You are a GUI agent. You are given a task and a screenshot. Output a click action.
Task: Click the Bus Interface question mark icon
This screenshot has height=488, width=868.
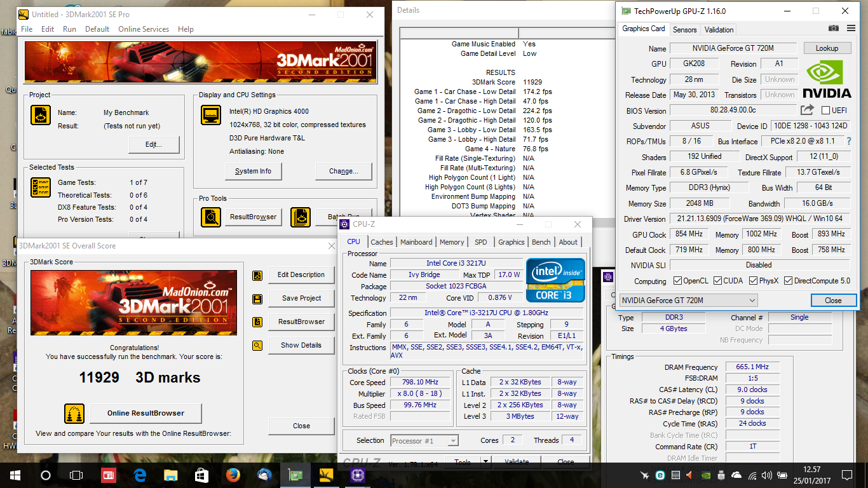(x=848, y=141)
